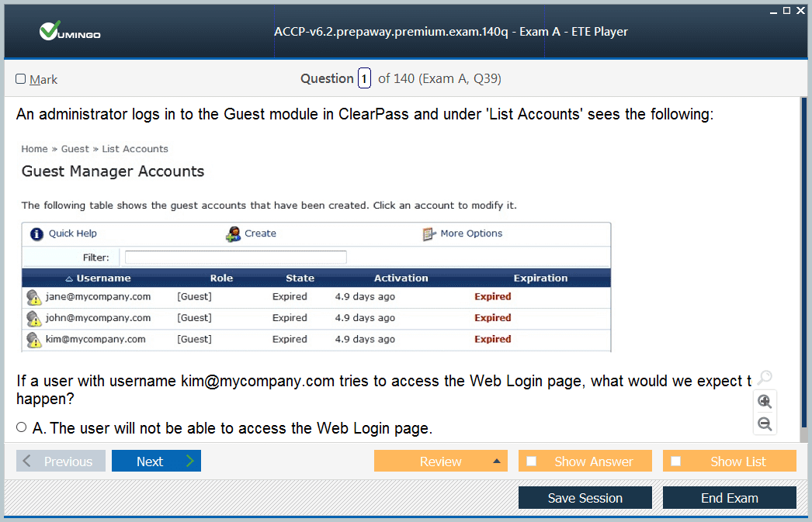
Task: Click username kim@mycompany.com
Action: click(95, 340)
